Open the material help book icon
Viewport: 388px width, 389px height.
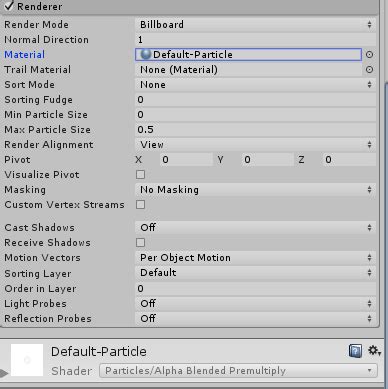[355, 351]
